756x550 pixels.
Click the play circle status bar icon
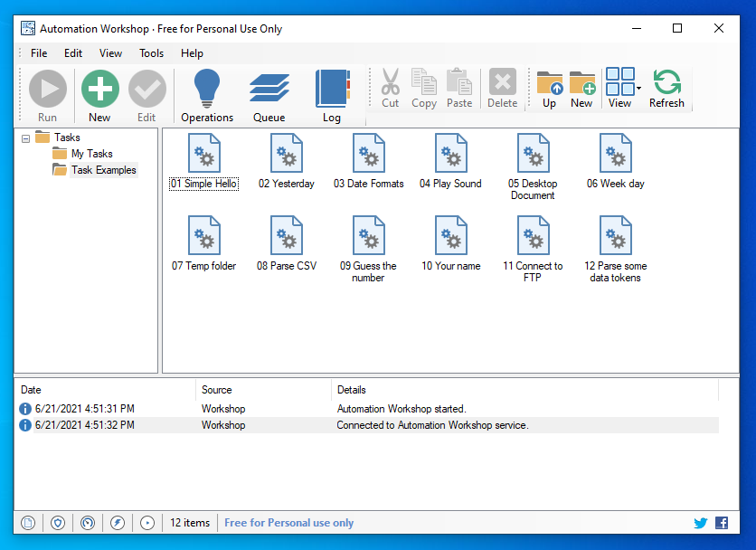pos(147,523)
